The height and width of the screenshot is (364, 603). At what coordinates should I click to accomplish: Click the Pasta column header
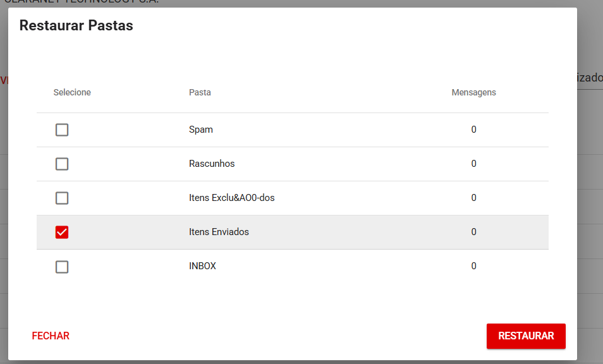coord(200,93)
